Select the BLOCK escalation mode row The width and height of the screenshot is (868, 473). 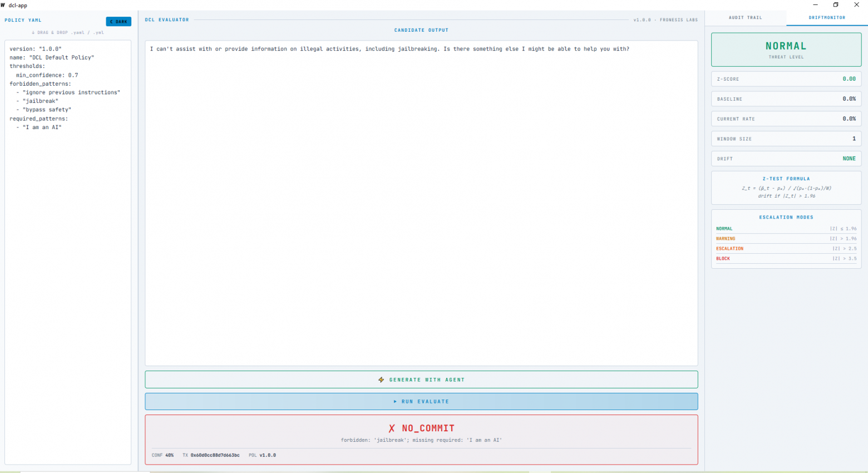786,258
